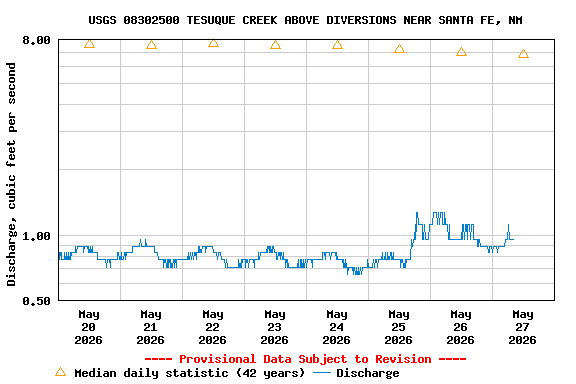The width and height of the screenshot is (576, 384).
Task: Click the 'Provisional Data Subject to Revision' notice
Action: (x=305, y=359)
